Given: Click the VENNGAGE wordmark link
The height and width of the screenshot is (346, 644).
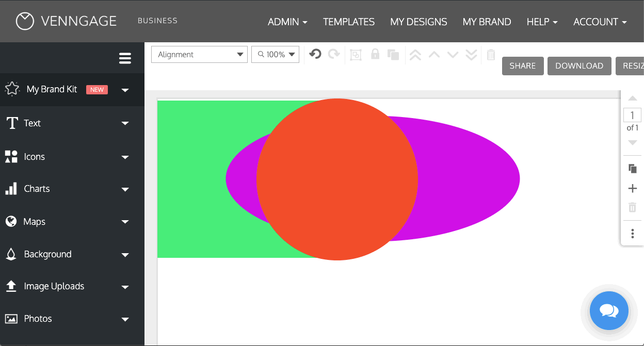Looking at the screenshot, I should pyautogui.click(x=78, y=21).
